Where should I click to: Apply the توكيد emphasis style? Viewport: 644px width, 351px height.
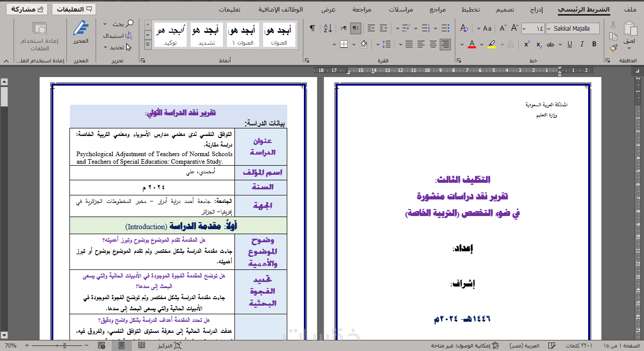click(x=170, y=35)
